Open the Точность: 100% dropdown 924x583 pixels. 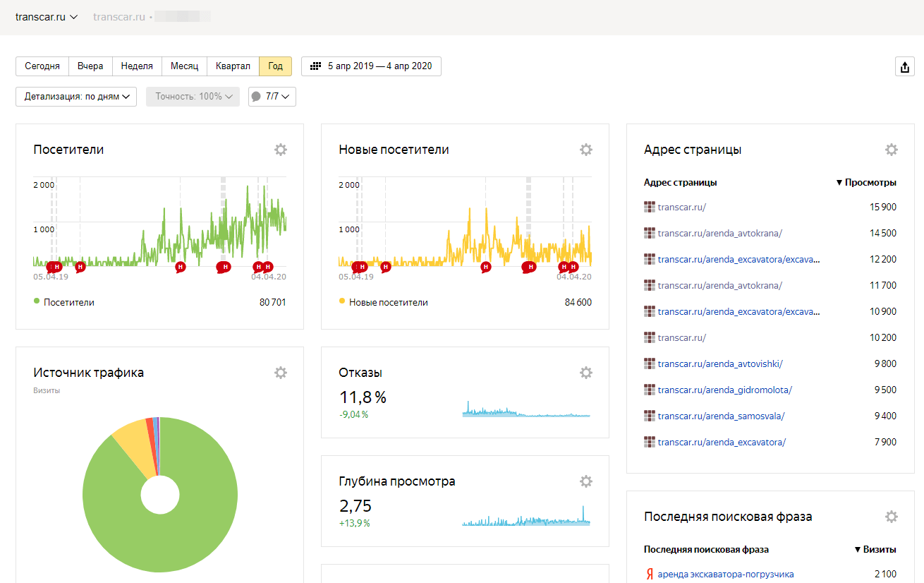point(193,97)
